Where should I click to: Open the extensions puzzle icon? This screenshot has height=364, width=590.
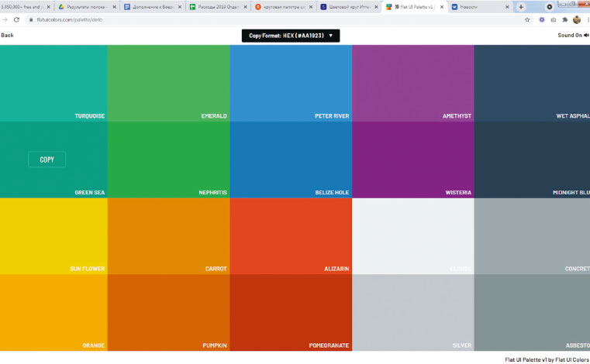[x=564, y=19]
